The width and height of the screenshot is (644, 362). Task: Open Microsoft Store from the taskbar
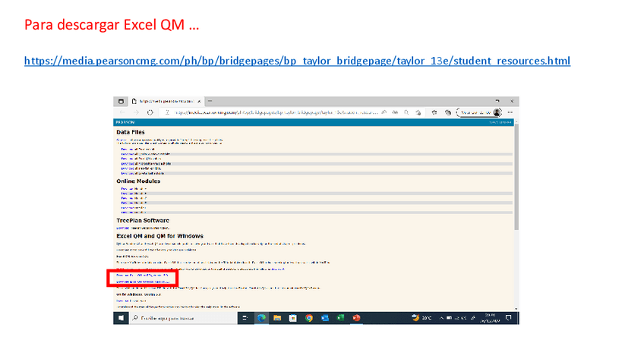[293, 318]
